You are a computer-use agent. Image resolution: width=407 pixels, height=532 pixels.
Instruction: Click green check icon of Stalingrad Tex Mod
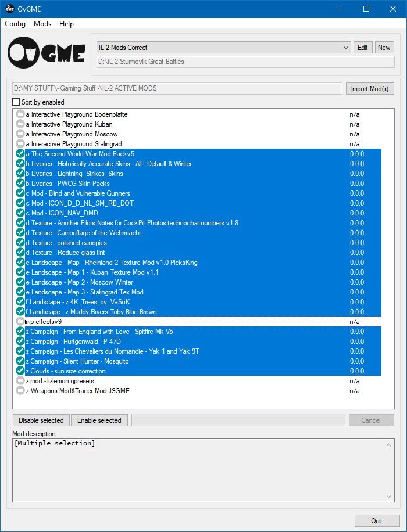tap(20, 292)
